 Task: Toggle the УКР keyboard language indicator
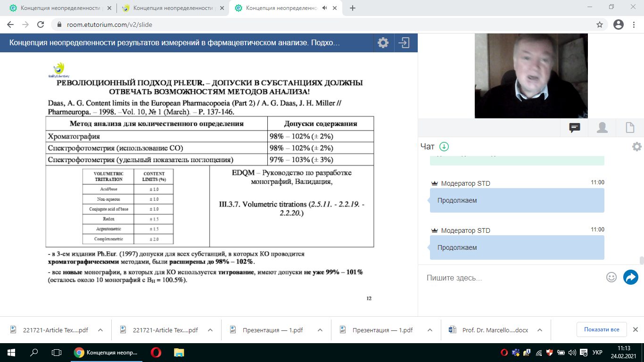point(597,353)
